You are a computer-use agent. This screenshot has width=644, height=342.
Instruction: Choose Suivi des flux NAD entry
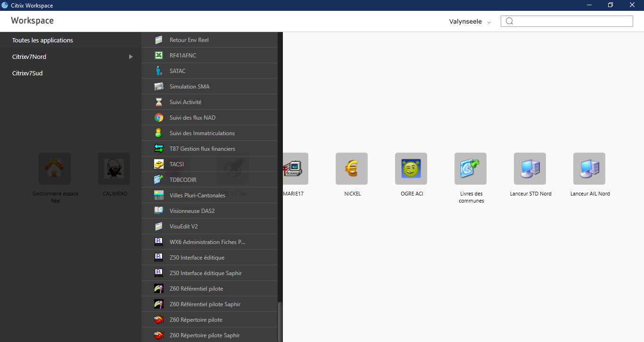tap(192, 118)
